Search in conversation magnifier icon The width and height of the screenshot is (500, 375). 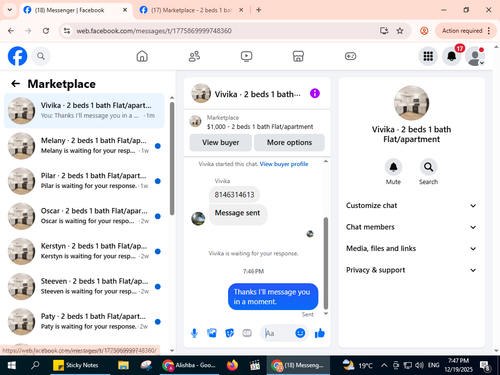point(428,167)
